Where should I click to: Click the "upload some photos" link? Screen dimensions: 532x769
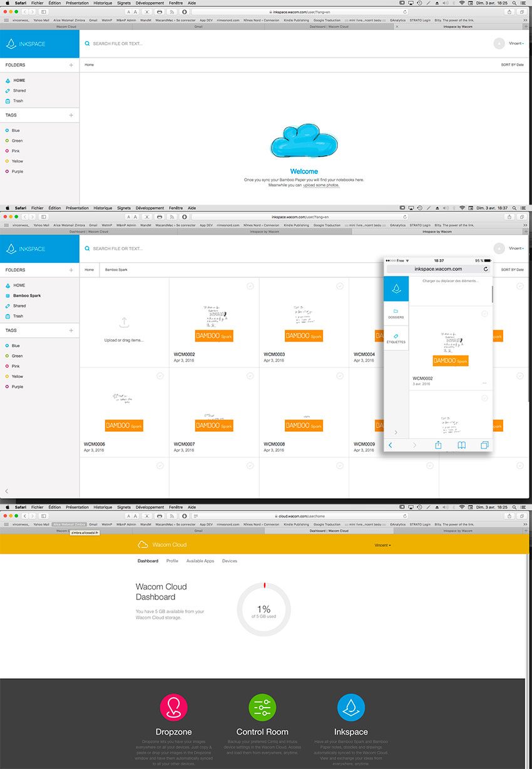click(x=321, y=185)
